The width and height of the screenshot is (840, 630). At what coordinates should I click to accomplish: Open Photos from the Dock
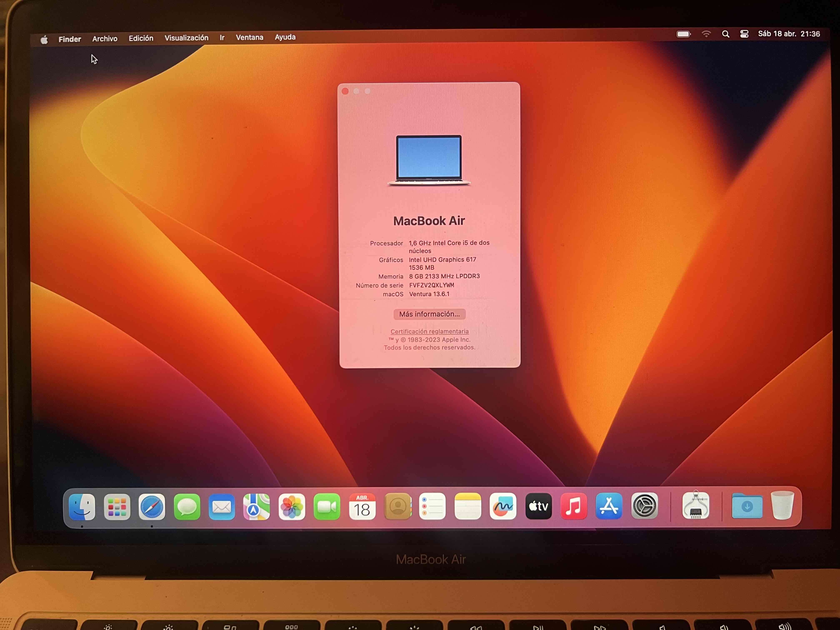click(x=292, y=506)
